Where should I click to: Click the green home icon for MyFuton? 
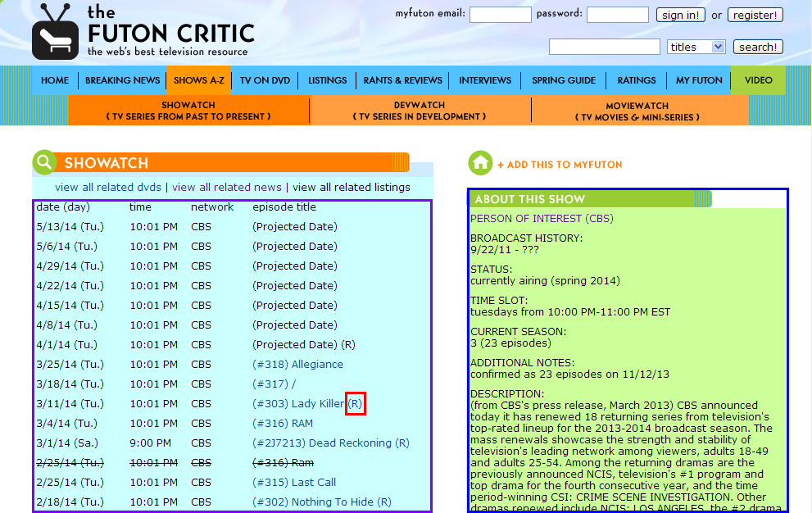point(480,163)
